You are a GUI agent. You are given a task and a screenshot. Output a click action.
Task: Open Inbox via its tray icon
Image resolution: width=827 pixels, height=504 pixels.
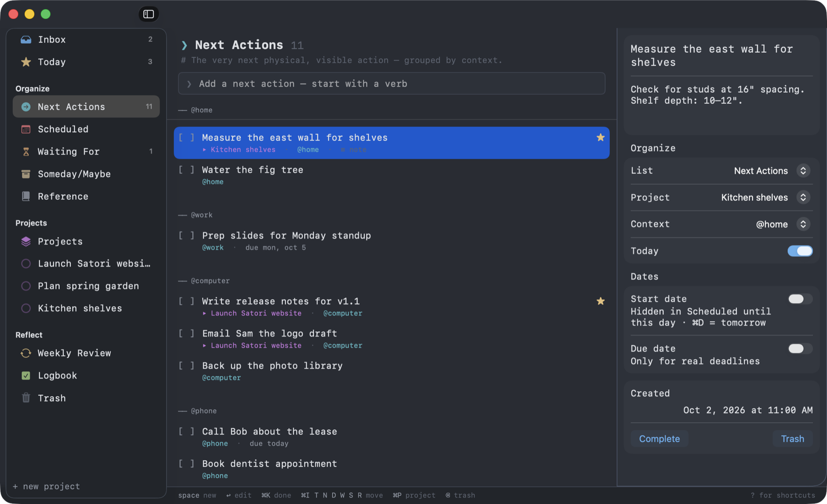point(26,39)
